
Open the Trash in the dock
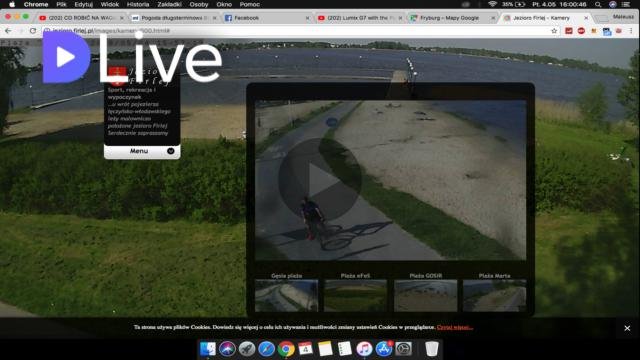431,349
